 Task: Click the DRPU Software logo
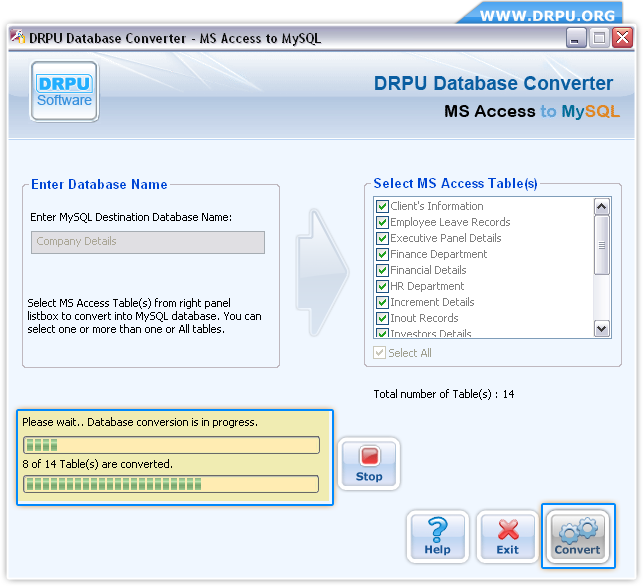coord(64,91)
